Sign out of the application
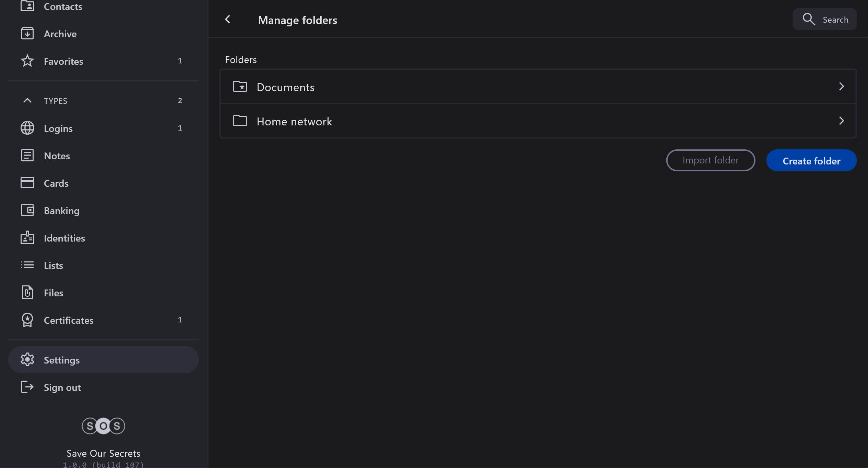868x468 pixels. pos(62,387)
